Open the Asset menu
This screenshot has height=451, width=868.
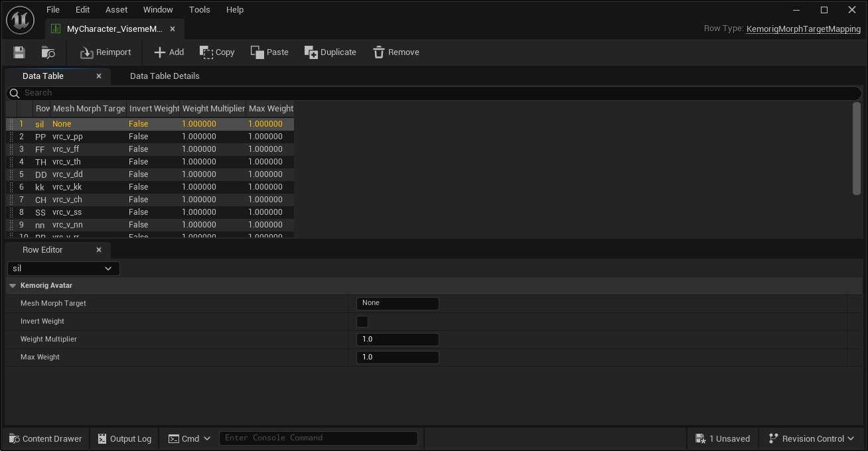pos(116,10)
